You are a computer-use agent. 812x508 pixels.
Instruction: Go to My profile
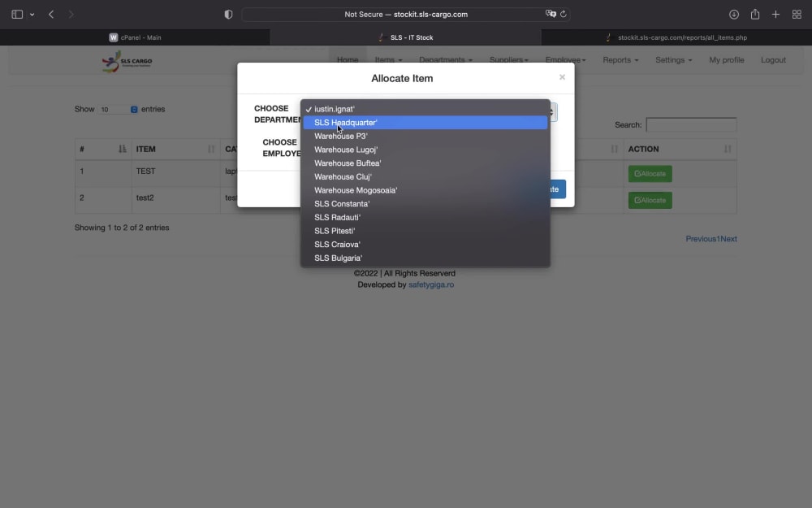(727, 60)
